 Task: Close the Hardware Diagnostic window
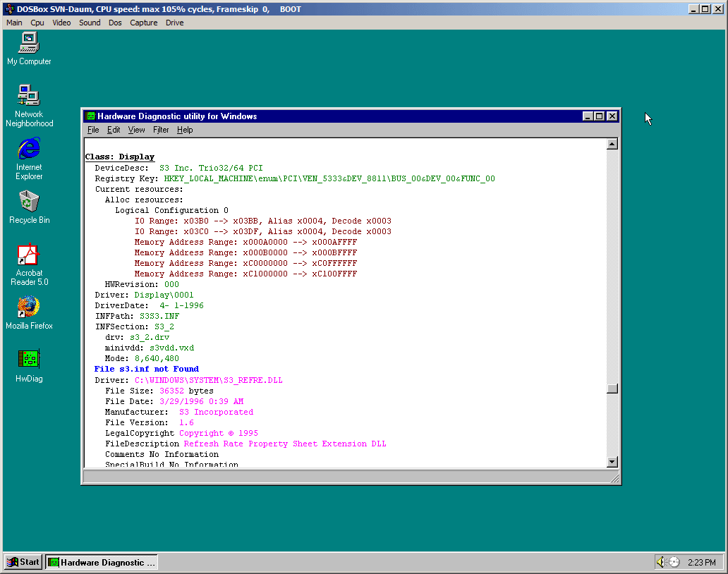612,116
